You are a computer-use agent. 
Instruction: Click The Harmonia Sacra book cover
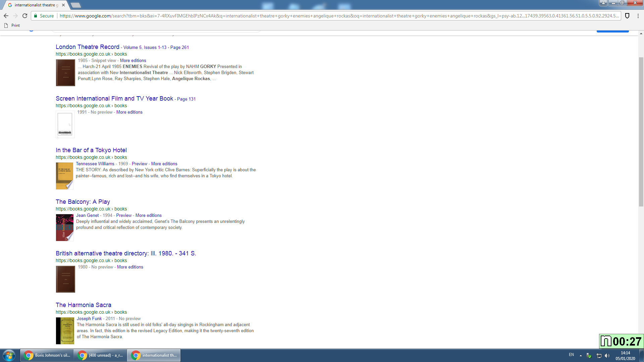click(65, 331)
